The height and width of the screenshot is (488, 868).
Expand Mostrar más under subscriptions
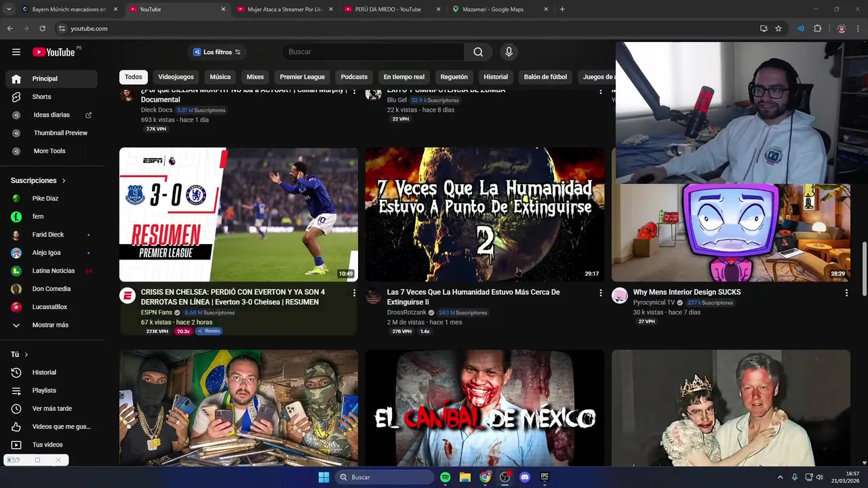pos(51,325)
